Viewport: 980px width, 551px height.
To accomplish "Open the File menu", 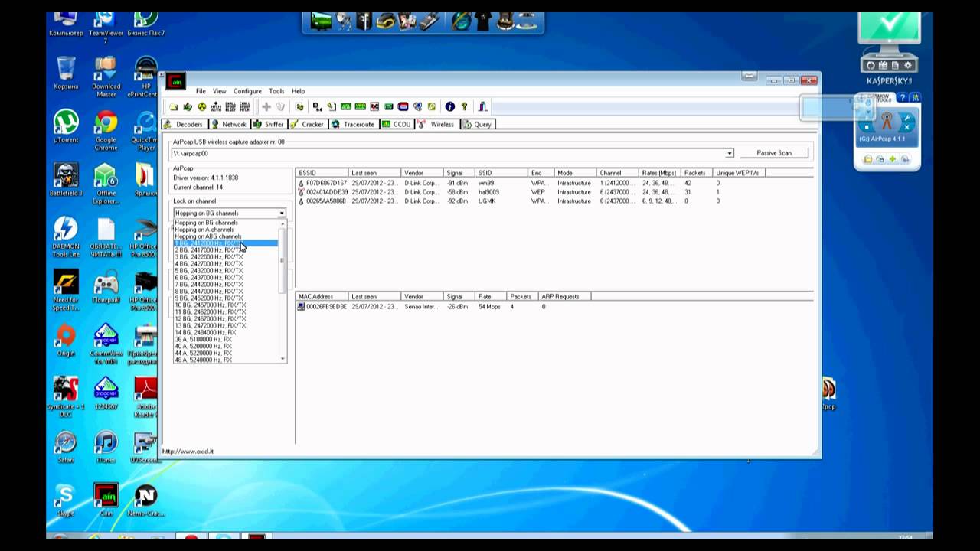I will point(201,91).
